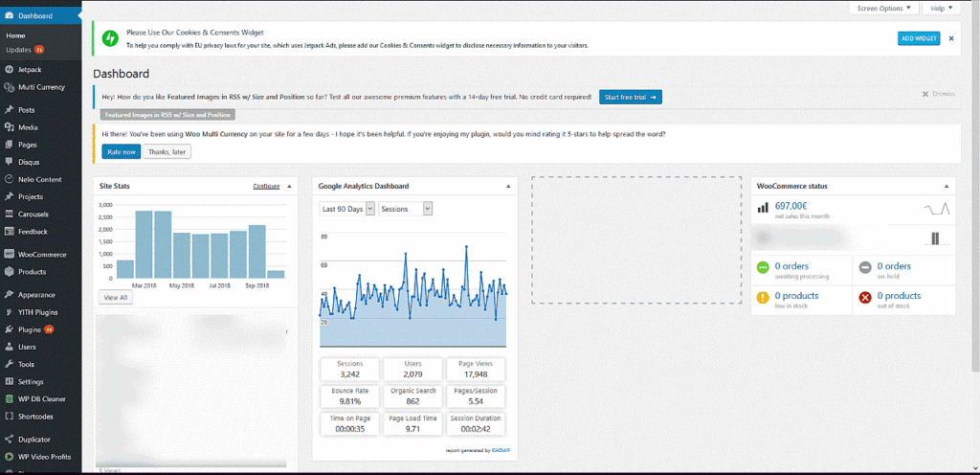Click the Rate now button
The width and height of the screenshot is (980, 475).
coord(122,151)
